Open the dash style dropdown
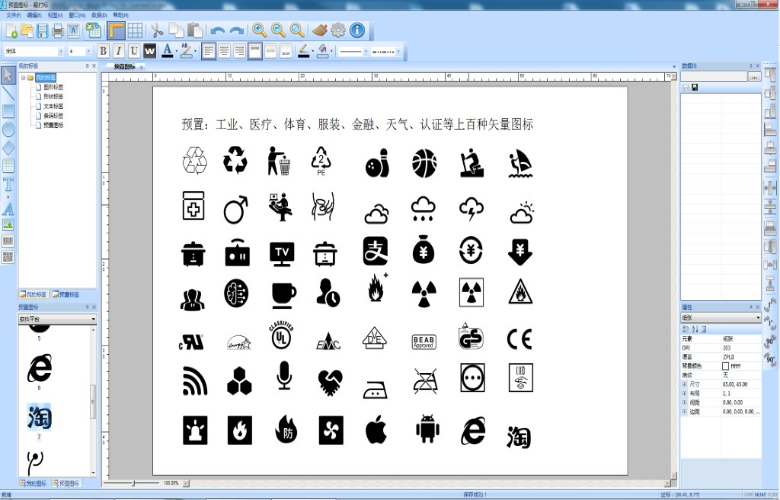The height and width of the screenshot is (500, 780). (398, 52)
